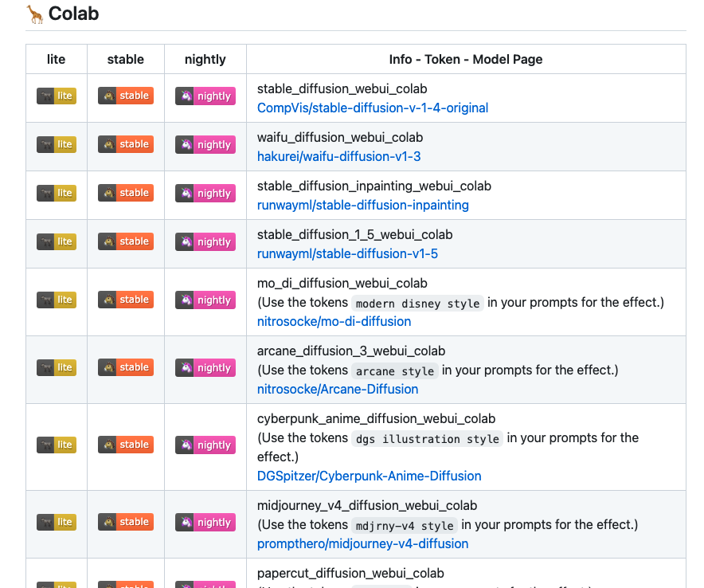Click nightly badge in waifu_diffusion_webui_colab row
This screenshot has width=704, height=588.
pyautogui.click(x=205, y=145)
